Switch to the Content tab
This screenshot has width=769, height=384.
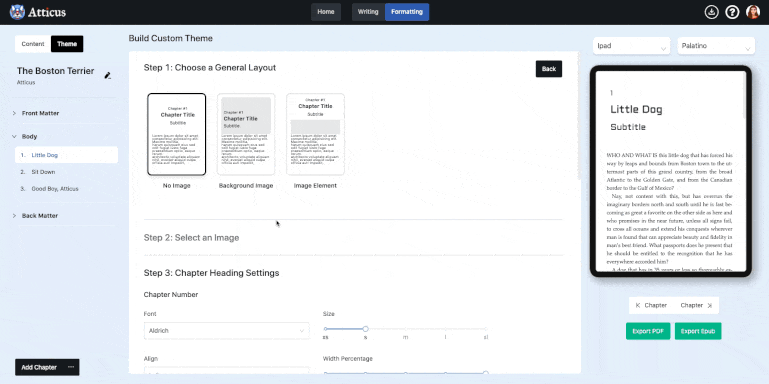point(33,44)
